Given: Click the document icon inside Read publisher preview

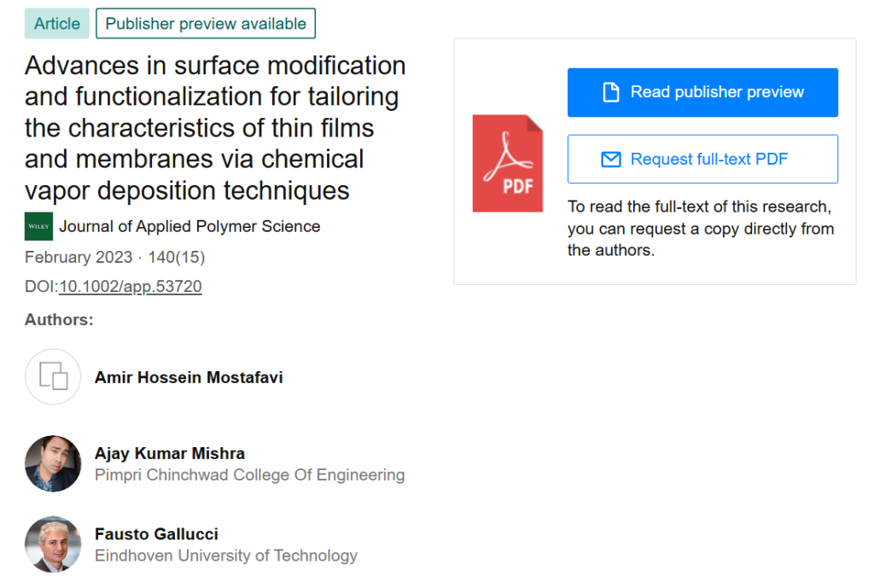Looking at the screenshot, I should point(611,91).
